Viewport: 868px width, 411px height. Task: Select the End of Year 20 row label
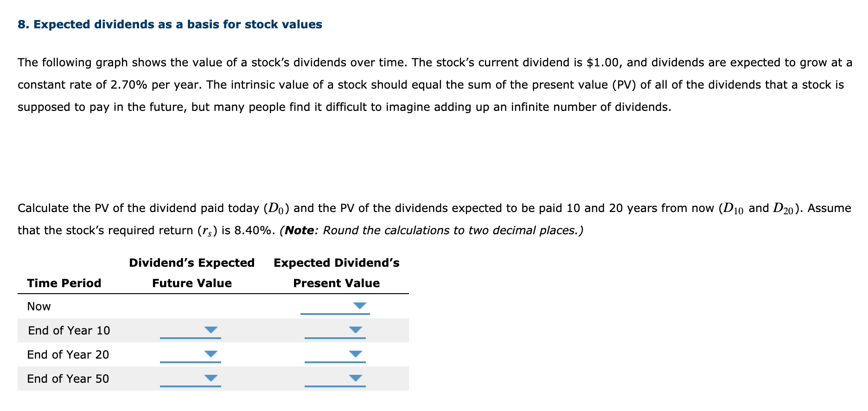pos(68,354)
